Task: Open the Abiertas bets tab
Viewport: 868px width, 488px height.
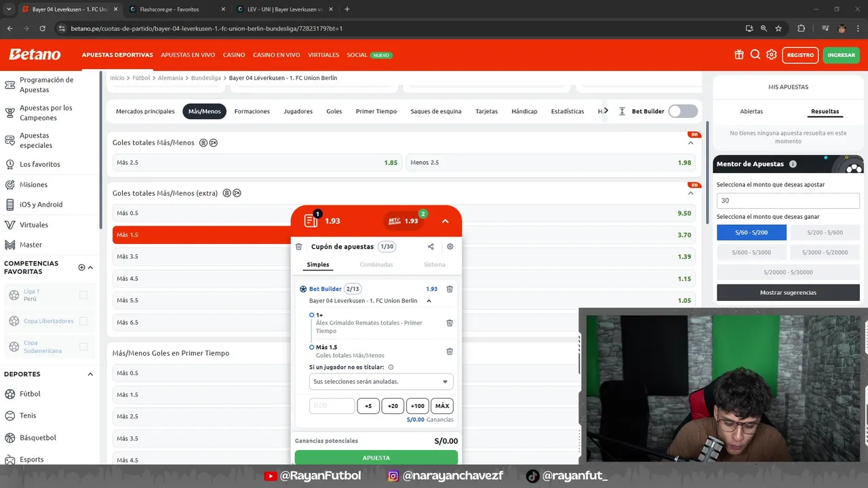Action: [751, 111]
